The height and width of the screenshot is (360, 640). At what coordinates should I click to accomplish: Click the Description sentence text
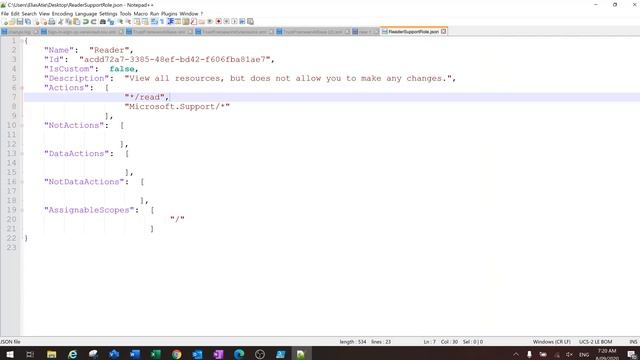pyautogui.click(x=288, y=78)
